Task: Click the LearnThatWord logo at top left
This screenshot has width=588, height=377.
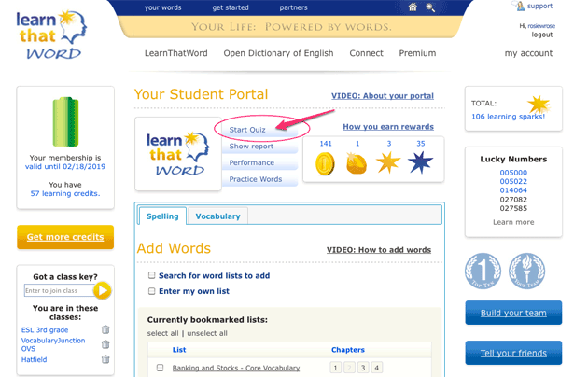Action: coord(51,35)
